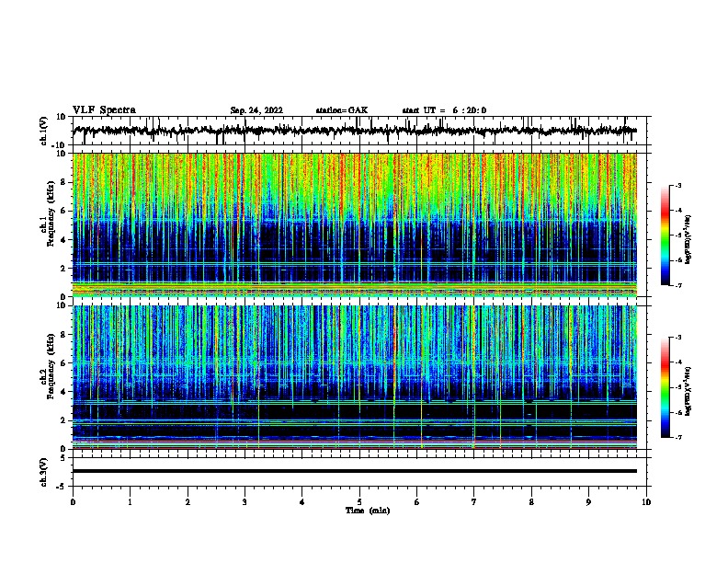Screen dimensions: 728x563
Task: Click the ch.1 "Frequency (kHz)" axis label
Action: point(51,213)
